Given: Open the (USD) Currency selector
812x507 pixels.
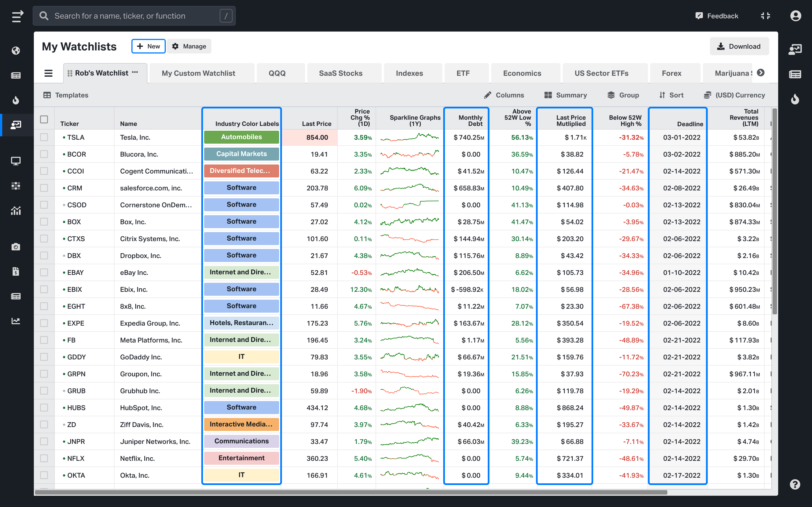Looking at the screenshot, I should coord(734,95).
